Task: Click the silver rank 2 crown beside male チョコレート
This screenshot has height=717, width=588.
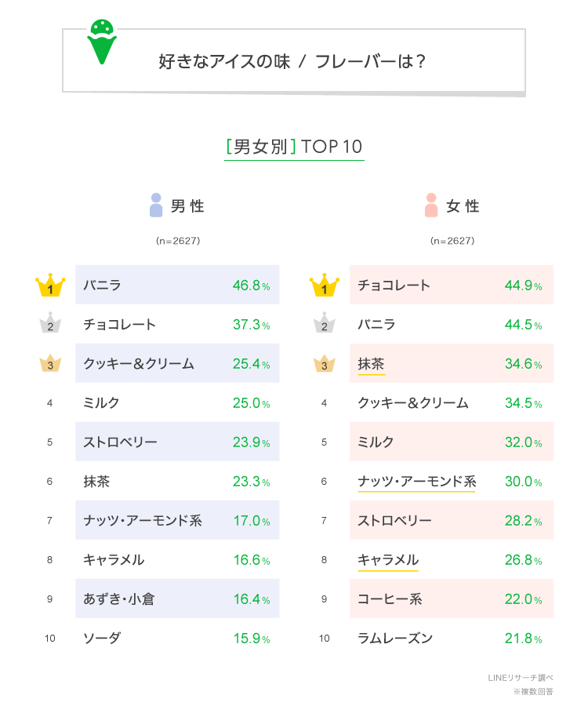Action: 50,324
